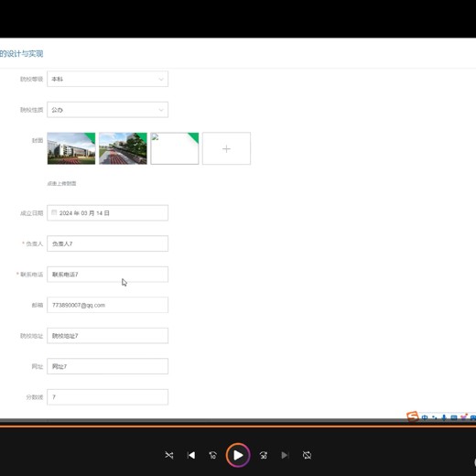Open the Sogou input method S logo
The width and height of the screenshot is (476, 476).
(x=412, y=416)
